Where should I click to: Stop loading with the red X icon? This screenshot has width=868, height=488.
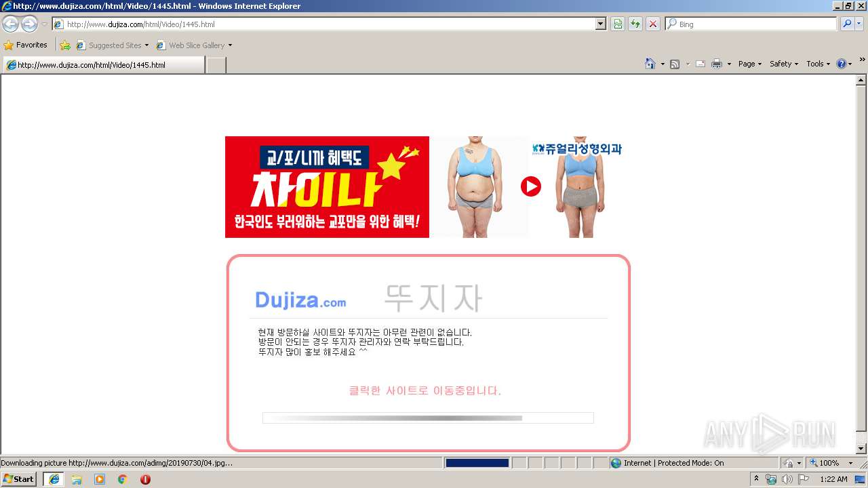pos(653,24)
